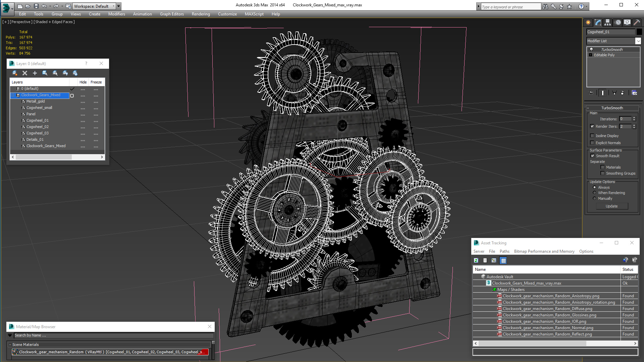Toggle Smooth Result checkbox
The width and height of the screenshot is (644, 362).
(x=592, y=156)
